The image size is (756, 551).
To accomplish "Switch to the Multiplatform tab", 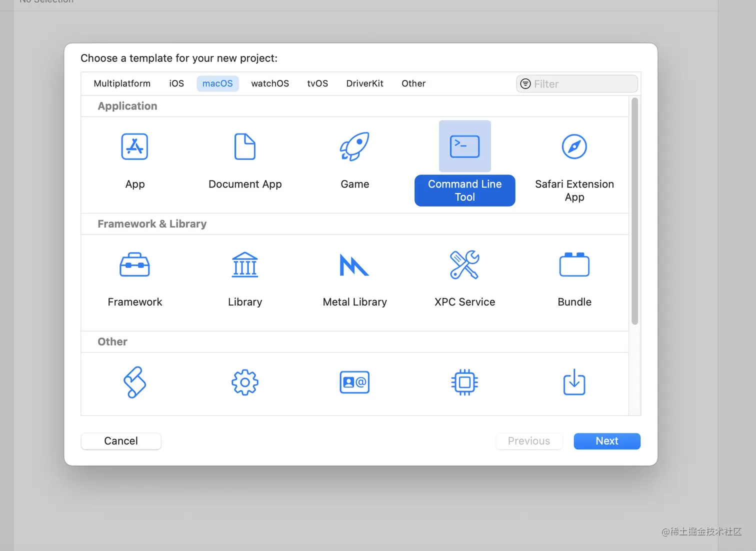I will [x=122, y=83].
